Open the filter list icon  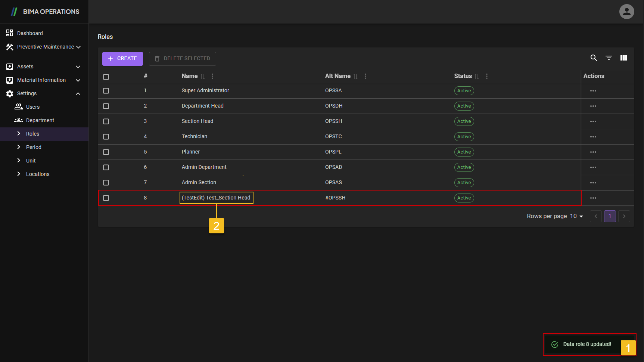[609, 58]
